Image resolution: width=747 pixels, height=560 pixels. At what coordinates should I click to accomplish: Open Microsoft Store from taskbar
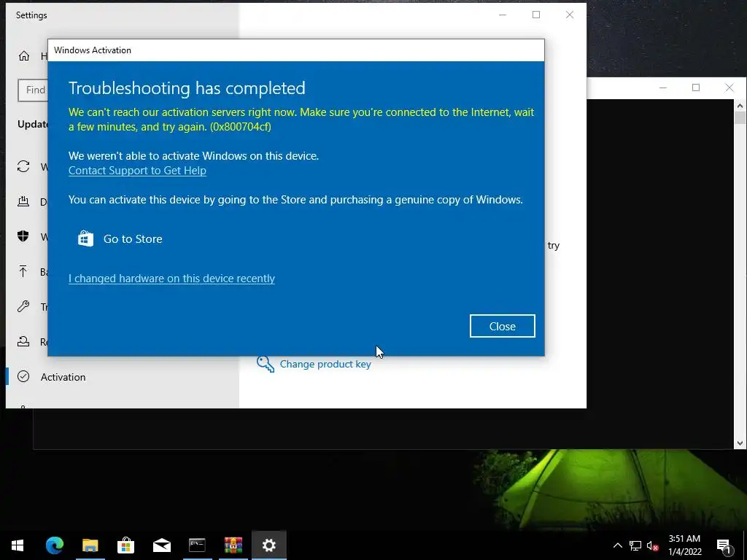125,545
